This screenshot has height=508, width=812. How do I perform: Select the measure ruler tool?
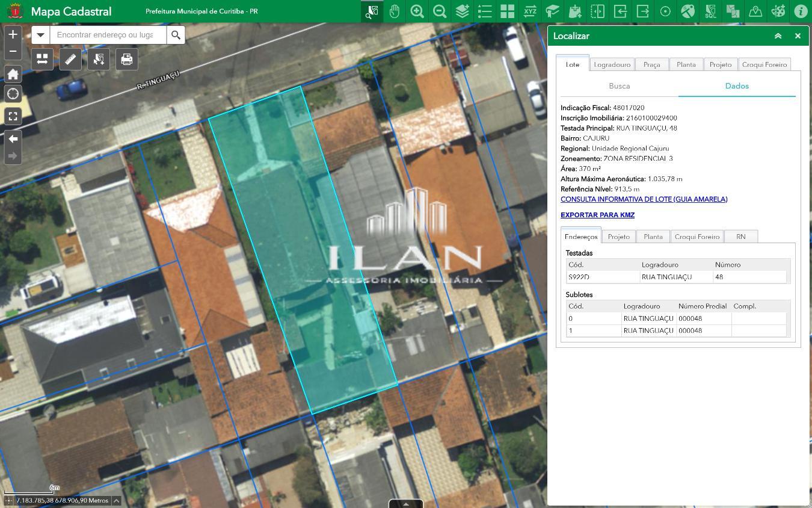(x=70, y=59)
